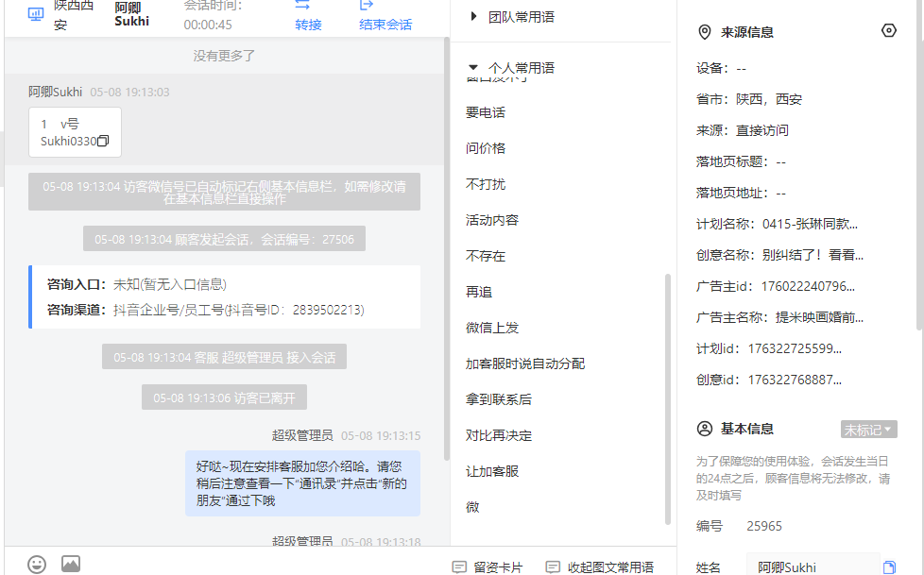The height and width of the screenshot is (575, 924).
Task: Click the chat history scrollbar
Action: tap(447, 247)
